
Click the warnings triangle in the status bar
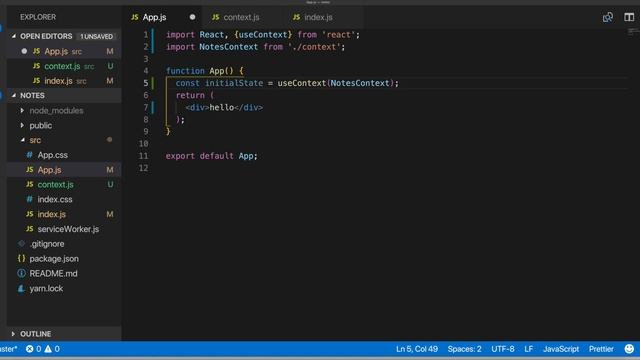pos(48,349)
